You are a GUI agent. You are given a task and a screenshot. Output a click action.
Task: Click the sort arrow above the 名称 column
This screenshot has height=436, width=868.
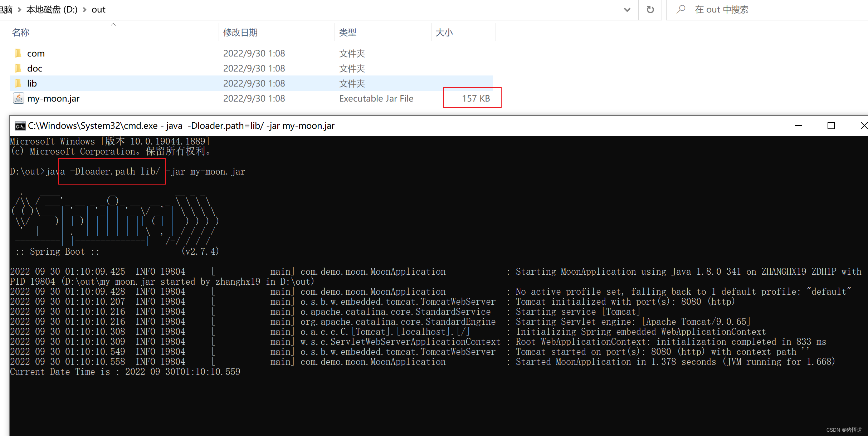(x=113, y=24)
